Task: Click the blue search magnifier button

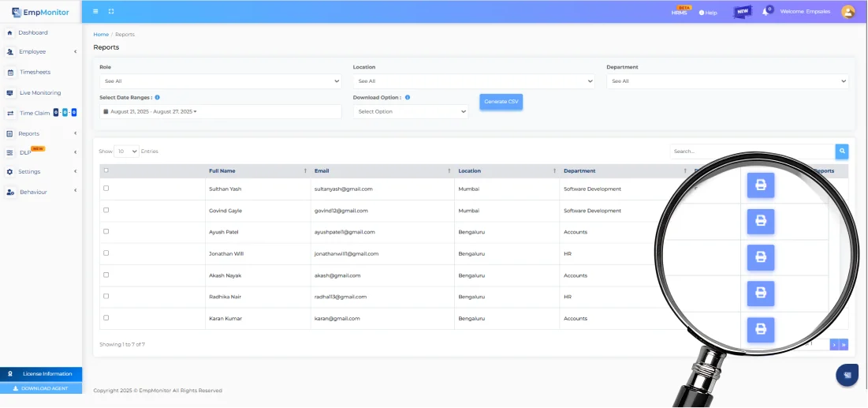Action: [x=842, y=151]
